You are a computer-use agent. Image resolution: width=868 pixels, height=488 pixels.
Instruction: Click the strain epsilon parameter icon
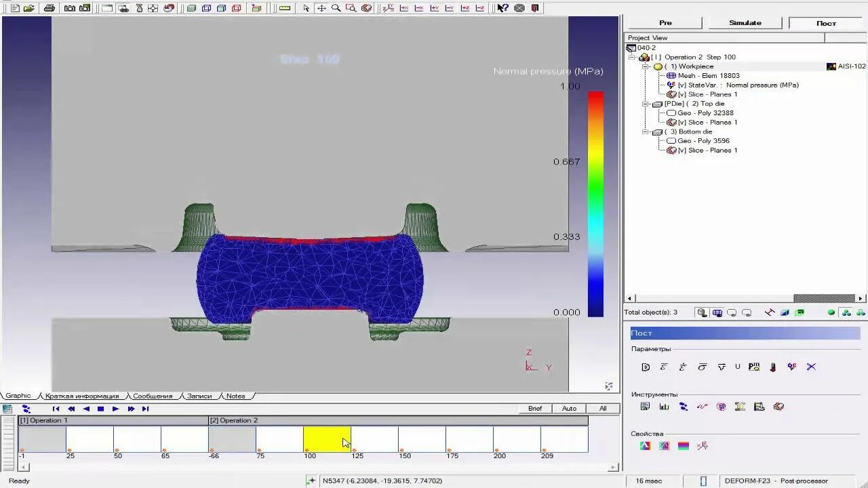point(664,367)
